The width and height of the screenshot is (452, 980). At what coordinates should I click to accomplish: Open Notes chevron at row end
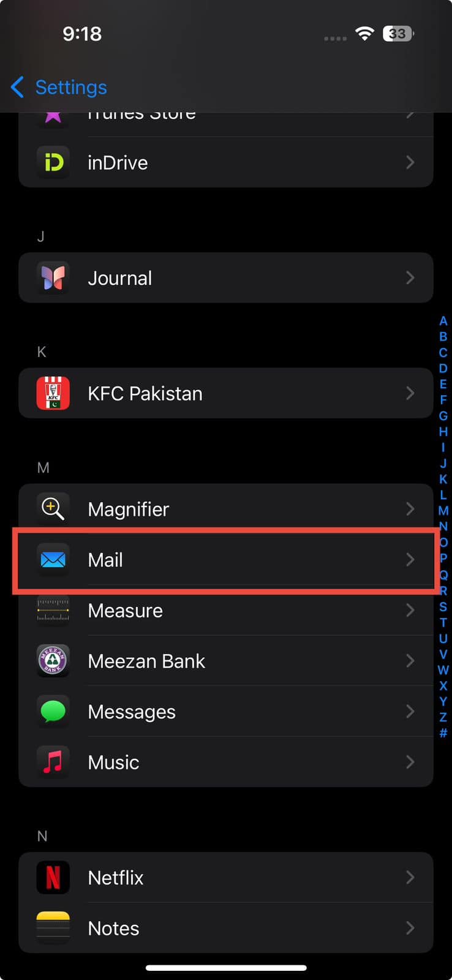(410, 928)
